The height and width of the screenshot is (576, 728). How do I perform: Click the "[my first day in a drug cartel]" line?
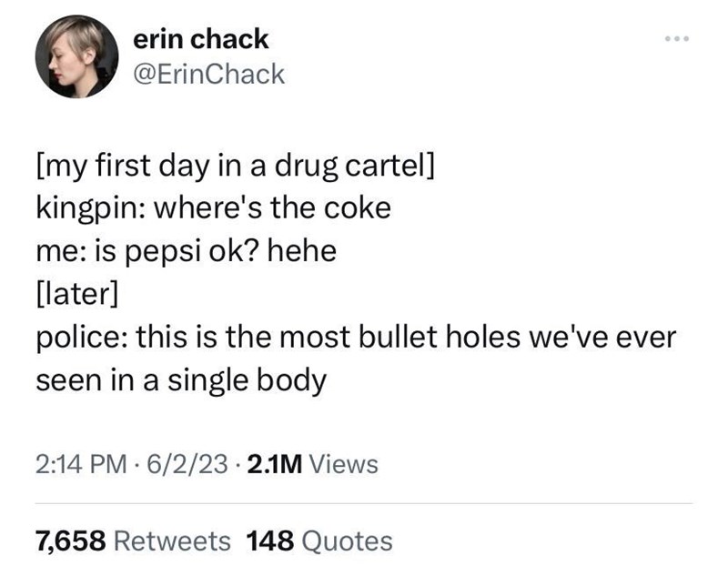pyautogui.click(x=235, y=167)
